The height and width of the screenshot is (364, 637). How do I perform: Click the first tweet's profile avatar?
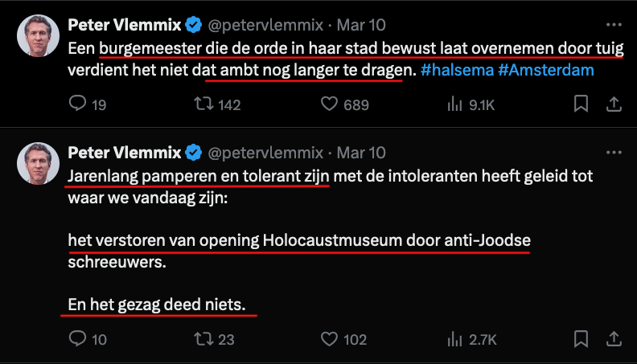click(38, 35)
